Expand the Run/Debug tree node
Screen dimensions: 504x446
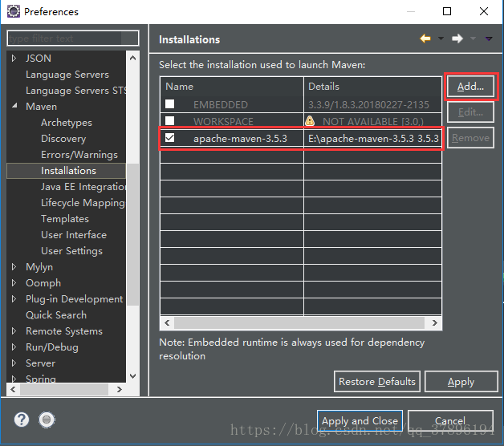click(x=14, y=347)
